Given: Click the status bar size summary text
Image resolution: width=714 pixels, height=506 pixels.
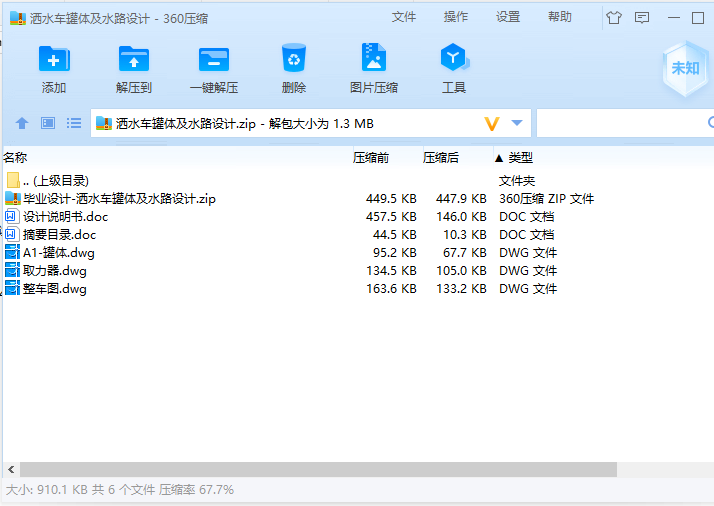Looking at the screenshot, I should click(120, 490).
